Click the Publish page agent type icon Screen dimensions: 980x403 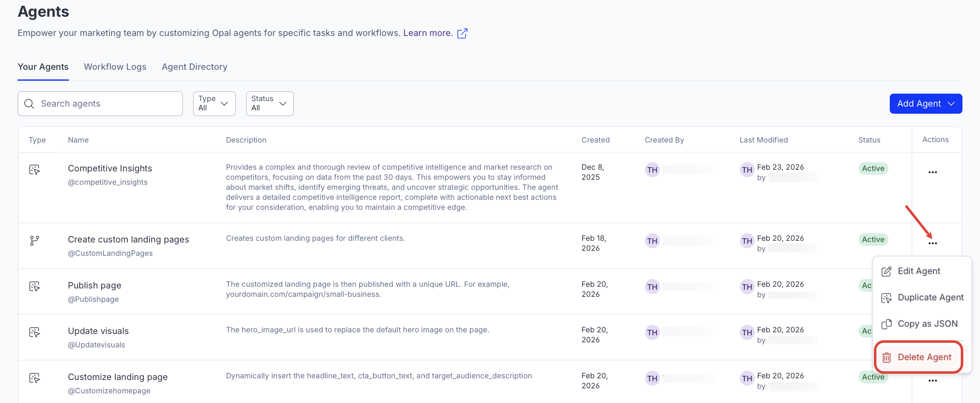35,287
